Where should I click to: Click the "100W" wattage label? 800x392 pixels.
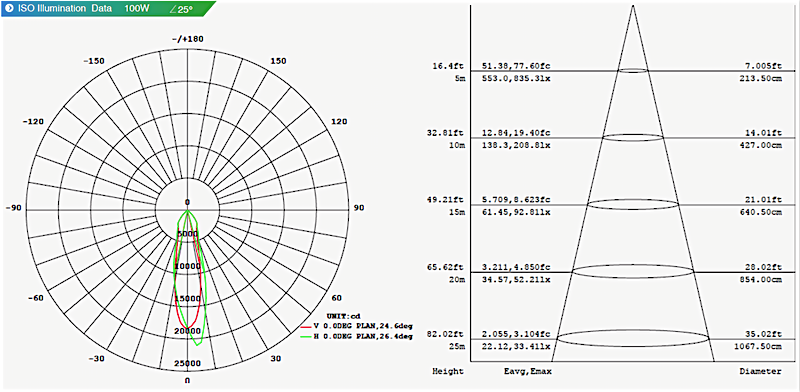138,9
